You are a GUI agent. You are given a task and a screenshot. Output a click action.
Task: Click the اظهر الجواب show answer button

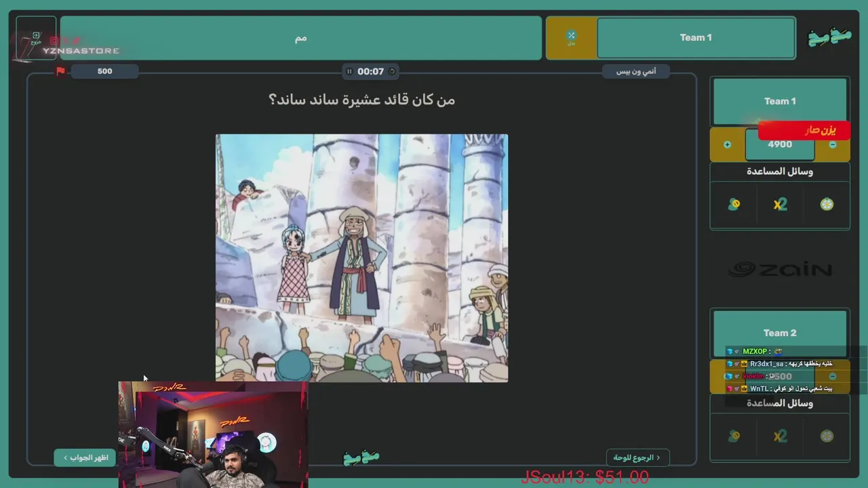coord(85,457)
